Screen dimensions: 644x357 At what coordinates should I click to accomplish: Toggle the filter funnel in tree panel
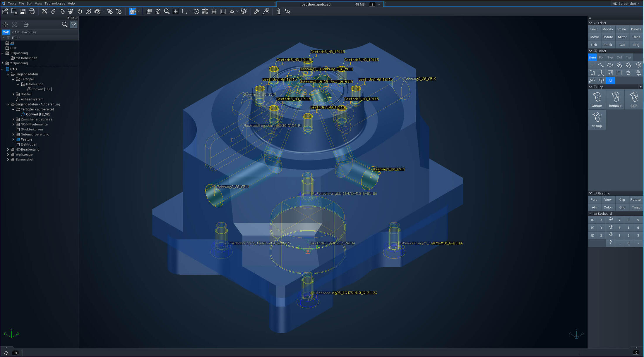74,25
